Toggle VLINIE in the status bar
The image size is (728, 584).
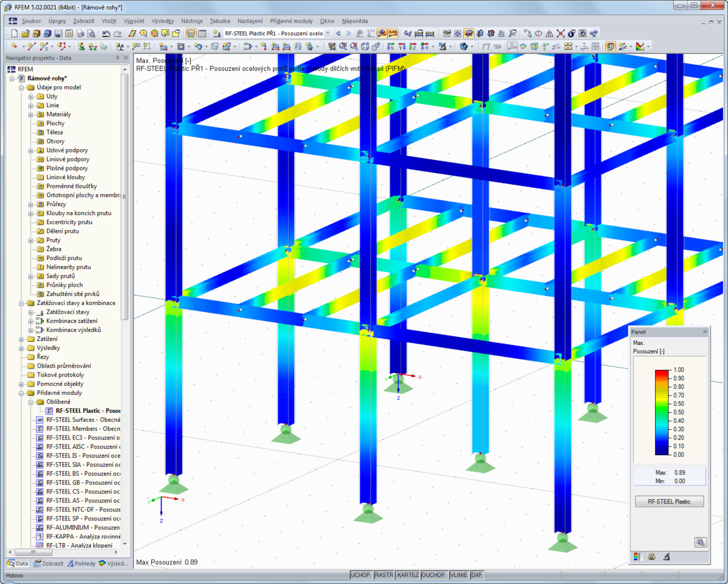click(x=458, y=575)
